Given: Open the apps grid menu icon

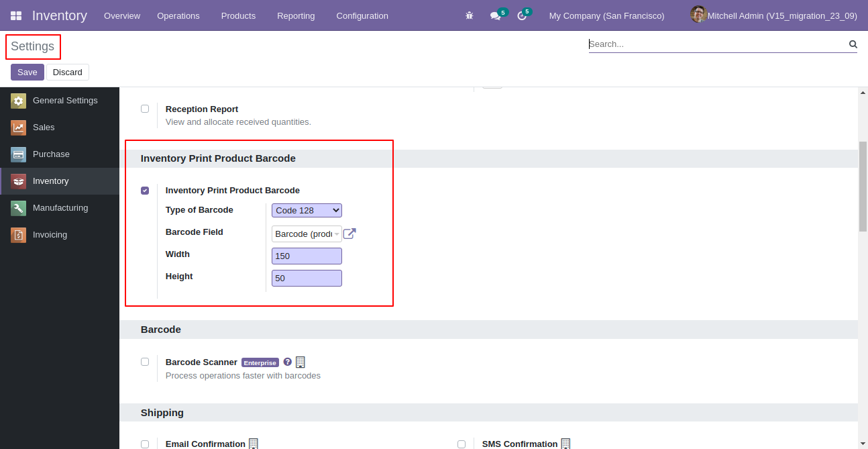Looking at the screenshot, I should 15,15.
